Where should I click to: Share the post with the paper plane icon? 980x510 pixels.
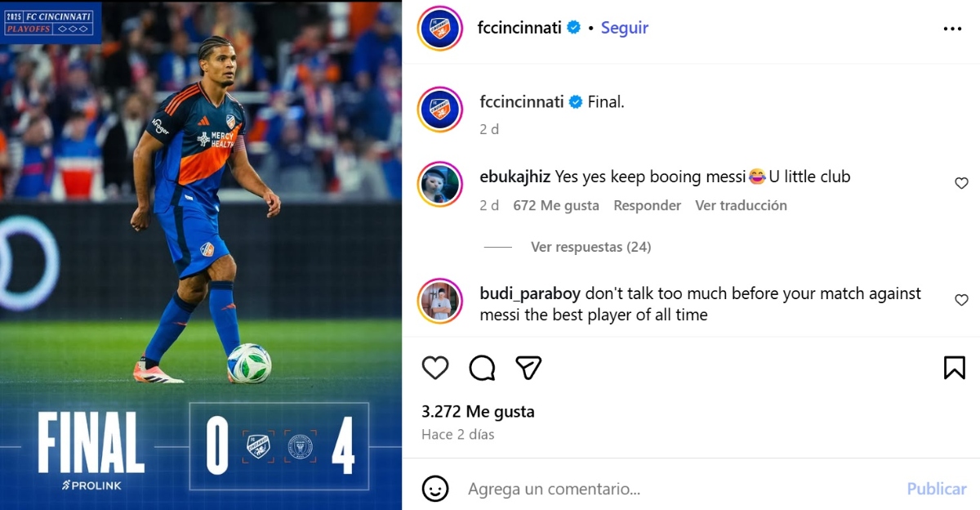529,368
